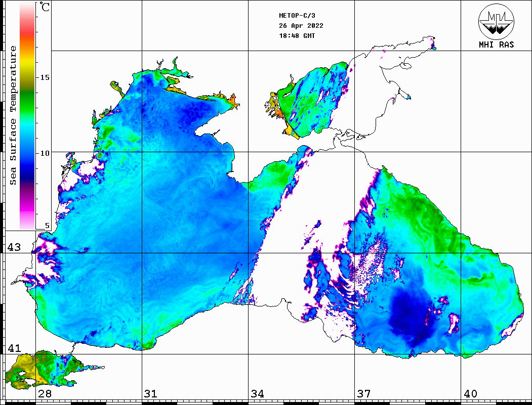Click longitude label 34
The height and width of the screenshot is (405, 532).
coord(257,394)
